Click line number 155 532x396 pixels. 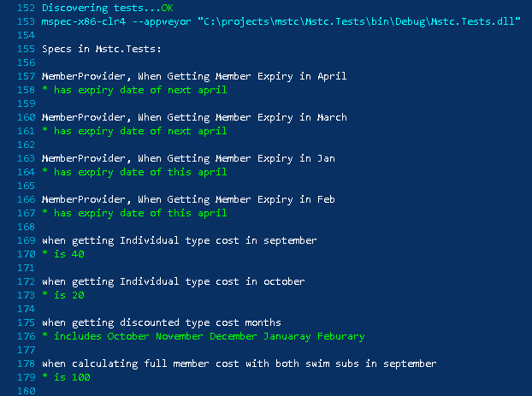[27, 49]
